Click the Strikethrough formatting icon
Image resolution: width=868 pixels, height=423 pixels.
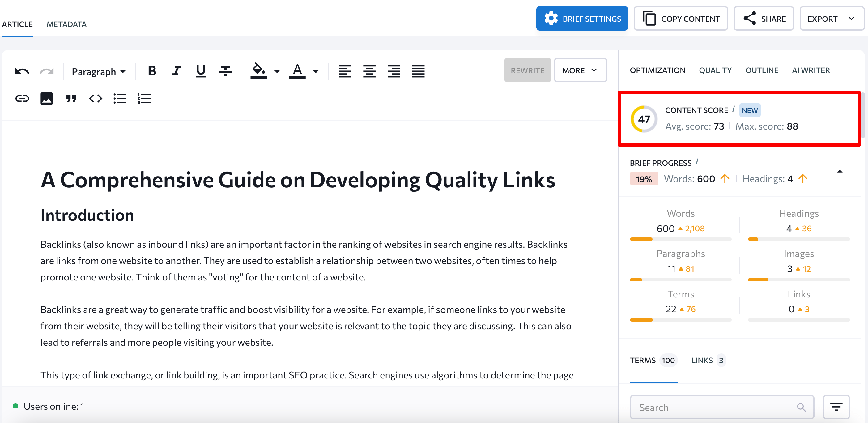click(x=225, y=70)
